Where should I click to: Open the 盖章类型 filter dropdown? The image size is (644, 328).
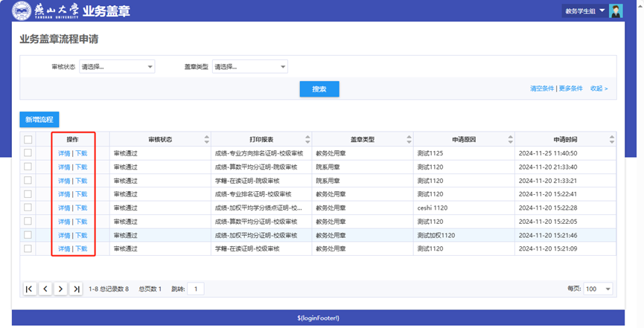(249, 67)
